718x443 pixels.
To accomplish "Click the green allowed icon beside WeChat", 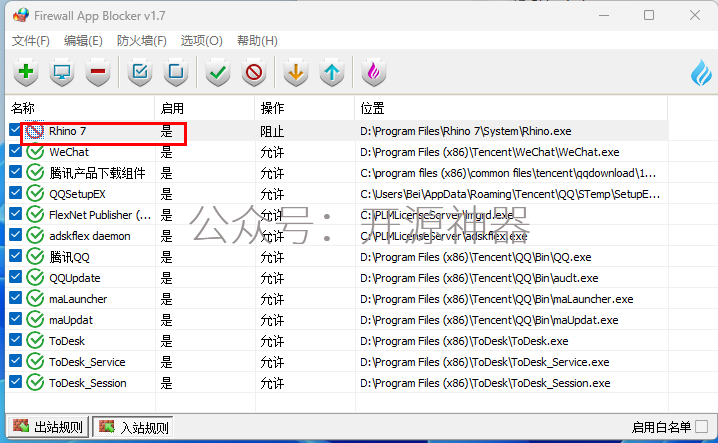I will tap(35, 152).
